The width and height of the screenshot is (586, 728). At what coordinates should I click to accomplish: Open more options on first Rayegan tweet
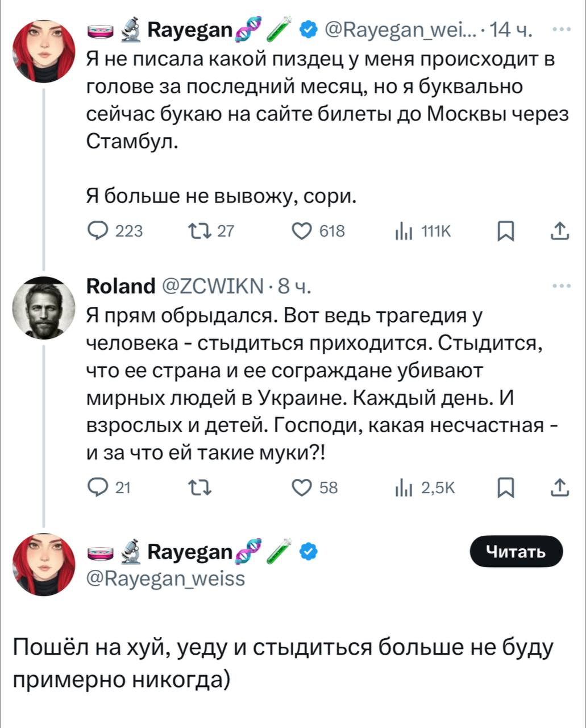(560, 28)
